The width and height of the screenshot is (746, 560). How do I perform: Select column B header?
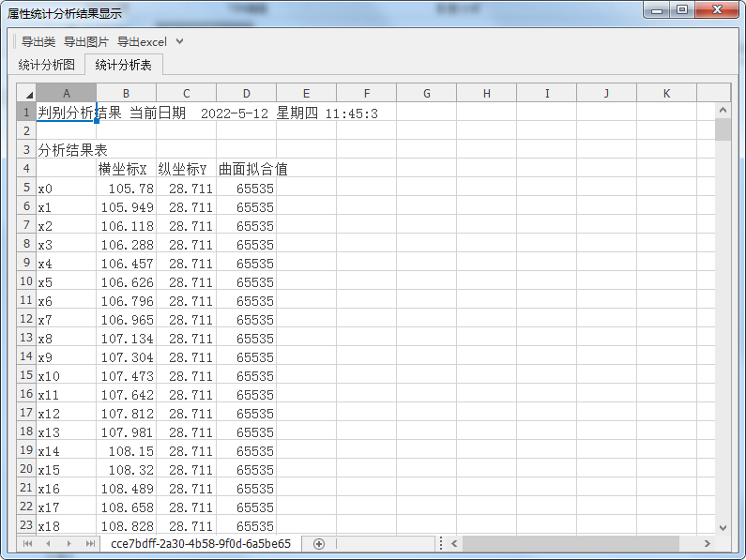tap(126, 94)
